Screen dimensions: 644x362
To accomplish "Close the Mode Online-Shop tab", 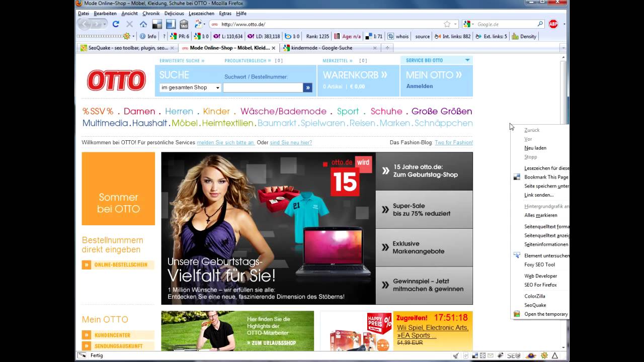I will (274, 48).
